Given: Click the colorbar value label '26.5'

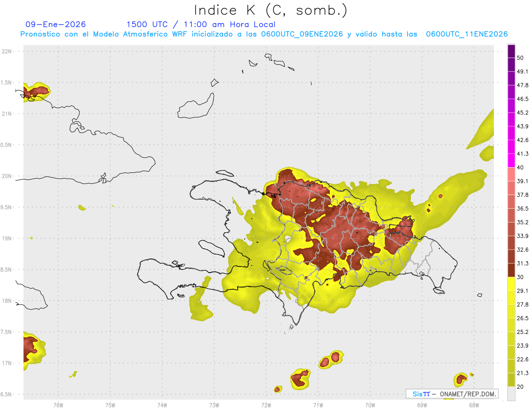Looking at the screenshot, I should [x=522, y=318].
